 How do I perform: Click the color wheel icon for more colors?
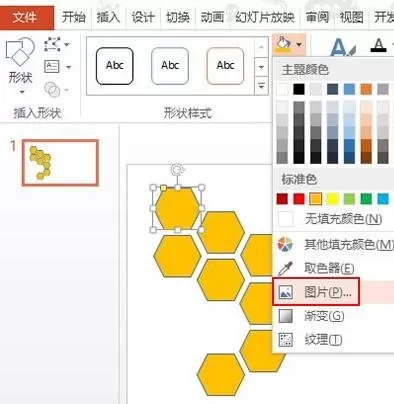tap(285, 245)
